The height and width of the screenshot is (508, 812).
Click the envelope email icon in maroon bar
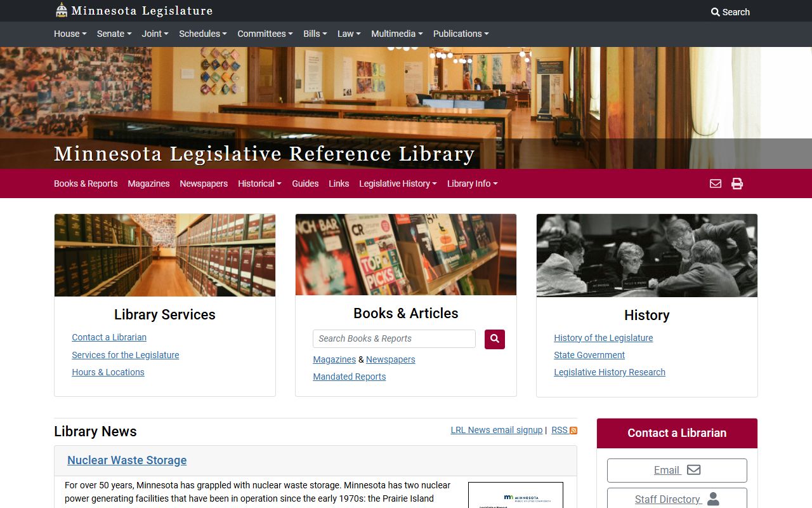[x=716, y=184]
